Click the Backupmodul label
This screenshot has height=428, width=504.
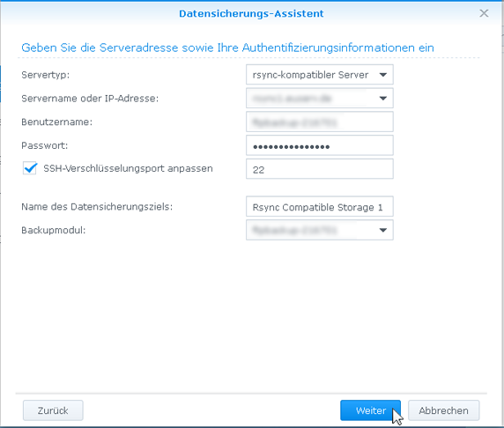tap(54, 231)
